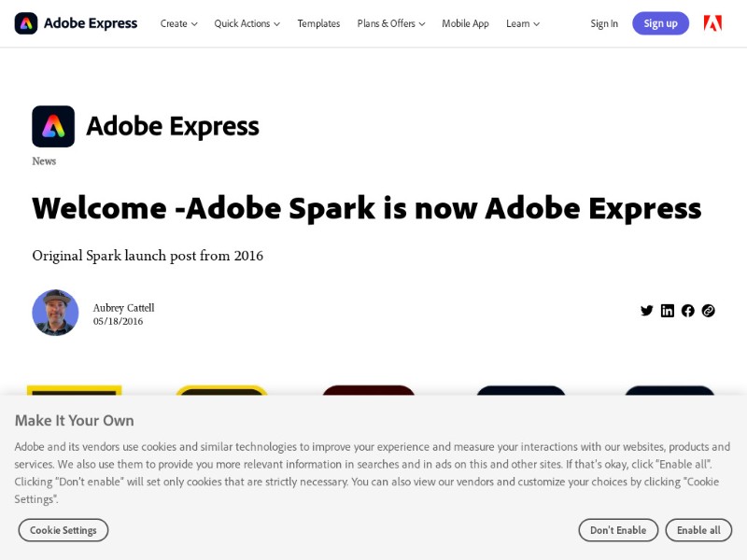Open Plans & Offers dropdown
Image resolution: width=747 pixels, height=560 pixels.
pos(391,23)
